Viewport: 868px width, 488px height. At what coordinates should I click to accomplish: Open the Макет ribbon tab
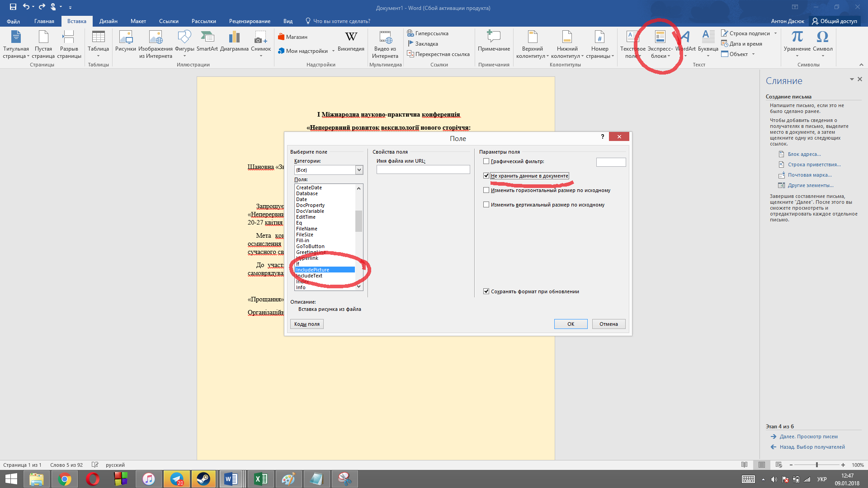138,21
